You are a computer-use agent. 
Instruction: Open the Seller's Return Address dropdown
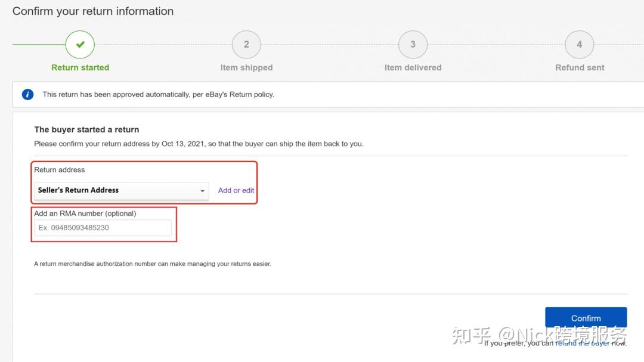(x=120, y=190)
